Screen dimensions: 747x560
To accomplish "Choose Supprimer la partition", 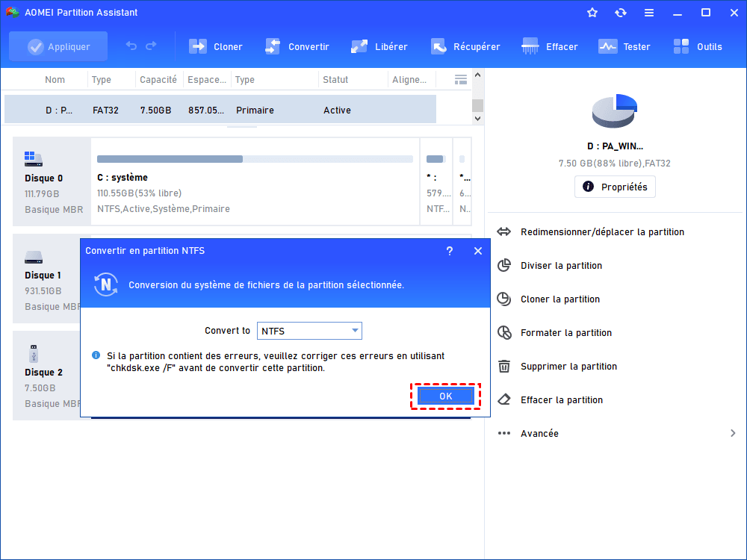I will click(568, 366).
